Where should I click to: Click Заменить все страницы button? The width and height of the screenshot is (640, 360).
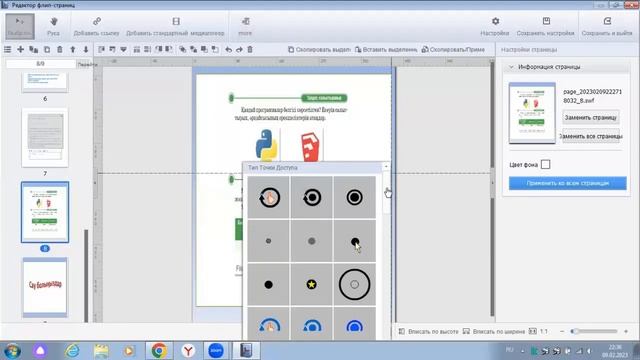591,136
